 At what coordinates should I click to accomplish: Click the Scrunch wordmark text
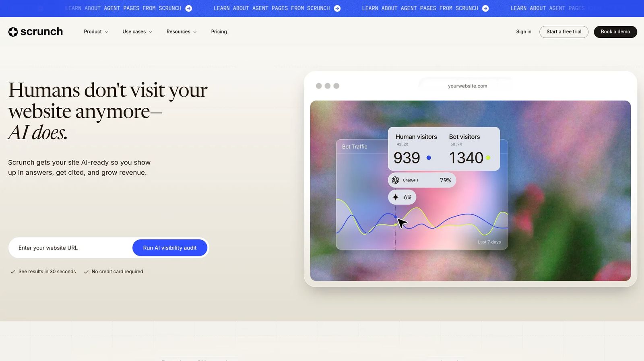pyautogui.click(x=41, y=32)
